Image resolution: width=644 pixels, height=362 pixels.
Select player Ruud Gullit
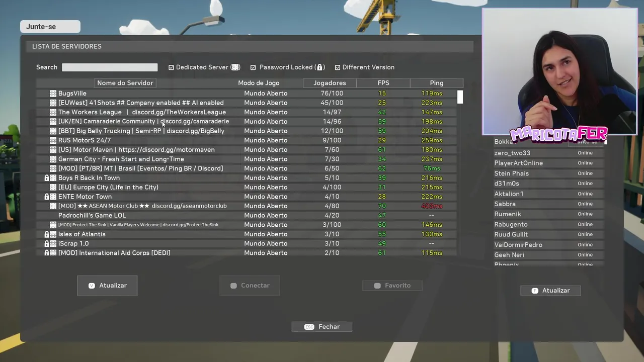click(511, 234)
